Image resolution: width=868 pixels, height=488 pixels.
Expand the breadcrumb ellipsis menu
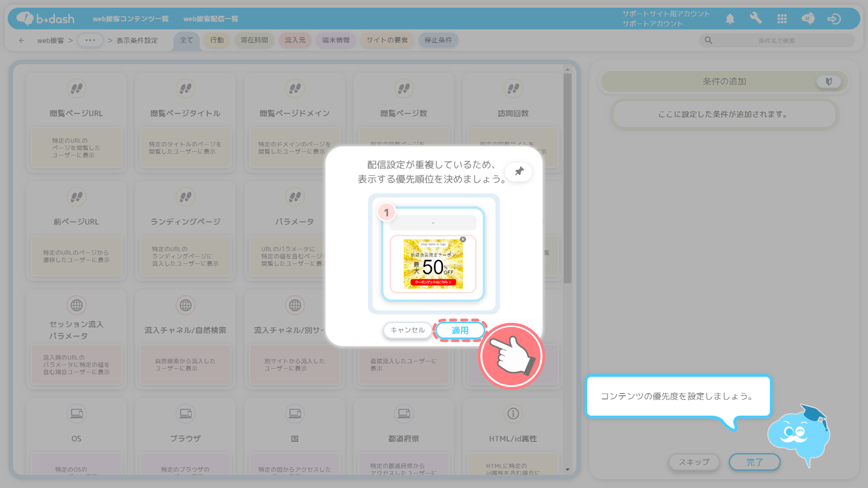tap(90, 40)
